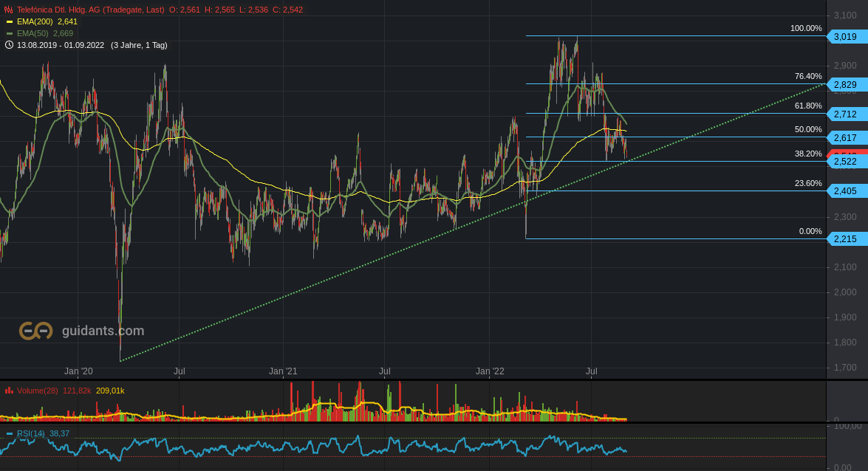Click the clock icon beside the date range
This screenshot has height=471, width=868.
(x=9, y=45)
